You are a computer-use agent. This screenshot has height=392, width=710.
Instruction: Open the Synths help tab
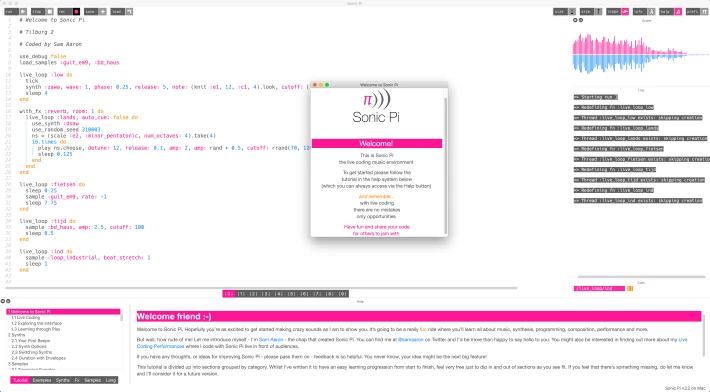coord(62,380)
